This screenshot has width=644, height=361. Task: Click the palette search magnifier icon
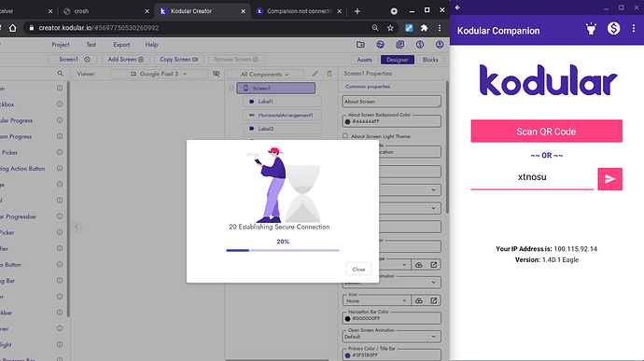[61, 74]
